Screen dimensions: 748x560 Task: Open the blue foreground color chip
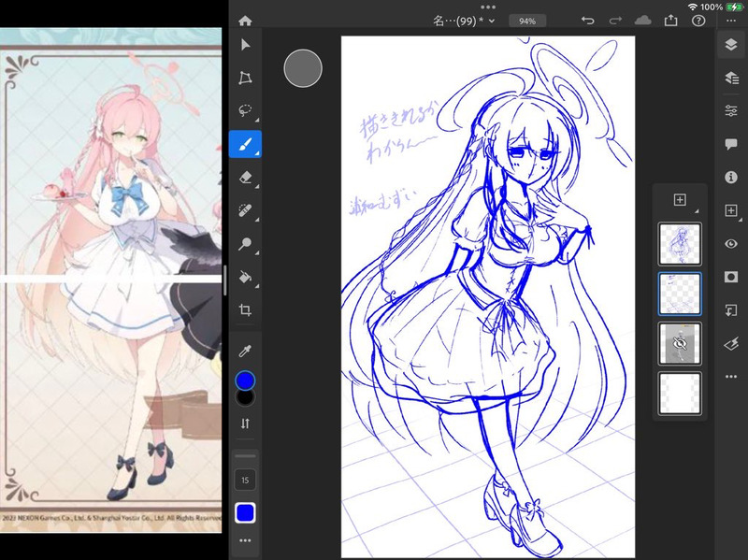[245, 381]
